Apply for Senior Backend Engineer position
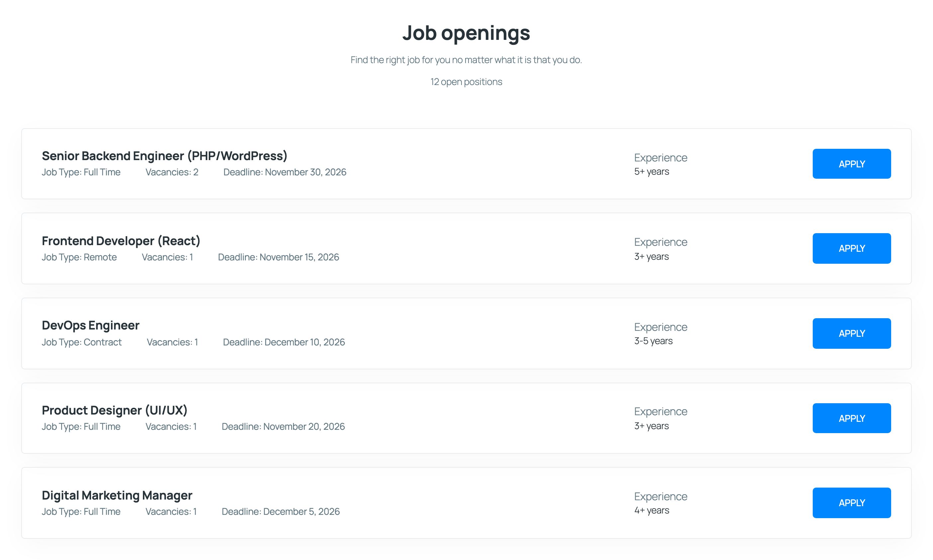This screenshot has height=560, width=933. (x=852, y=164)
